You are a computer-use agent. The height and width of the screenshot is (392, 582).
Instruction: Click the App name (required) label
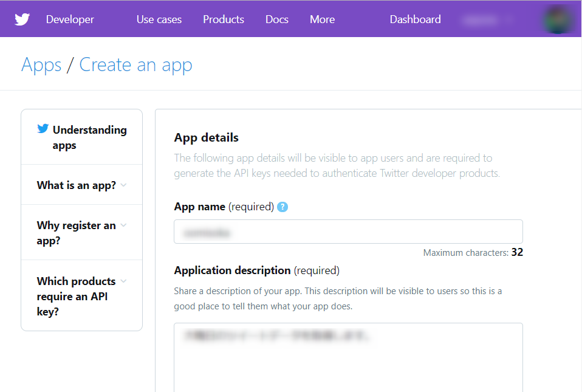pyautogui.click(x=224, y=207)
